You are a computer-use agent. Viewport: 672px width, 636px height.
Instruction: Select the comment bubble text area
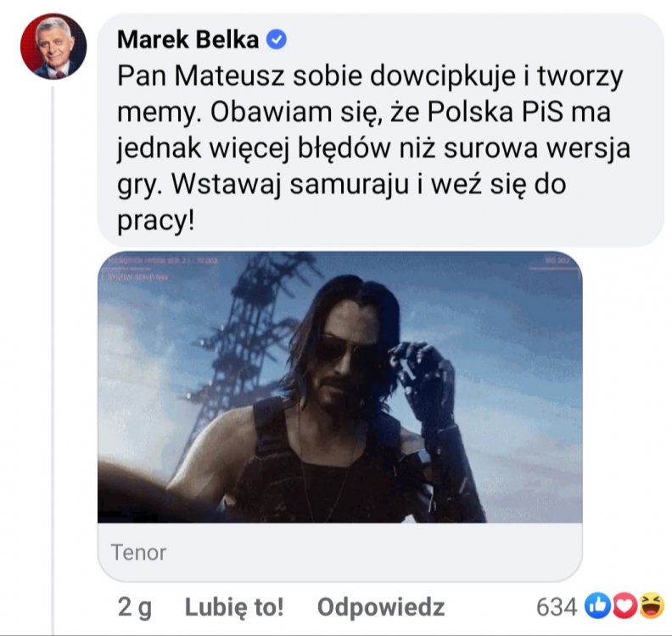[381, 130]
